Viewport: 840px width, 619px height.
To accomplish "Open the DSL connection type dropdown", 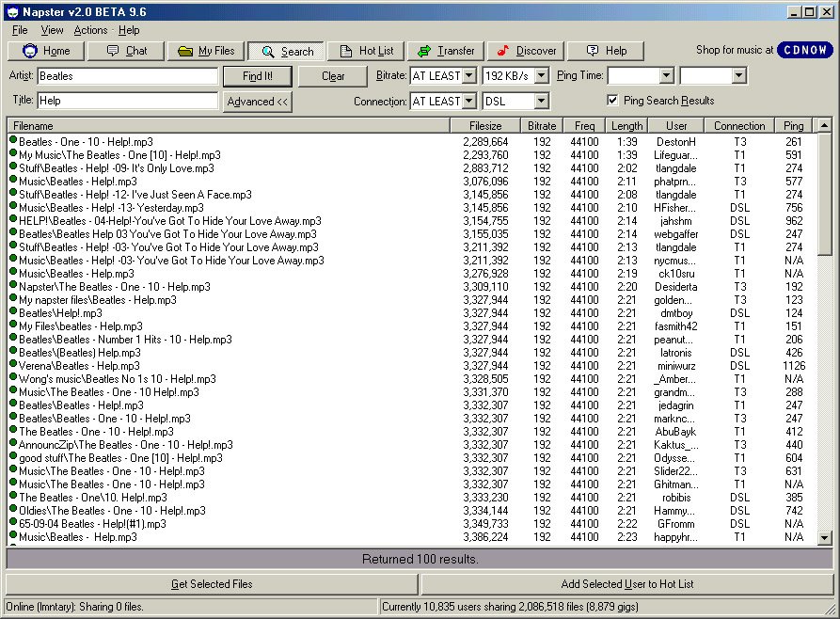I will (x=542, y=101).
